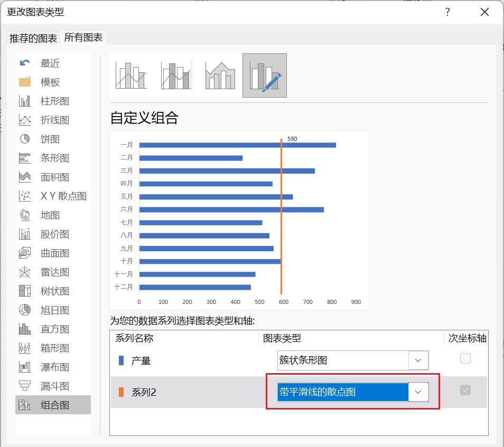Click the 系列名称 column header
This screenshot has height=447, width=504.
click(x=134, y=338)
